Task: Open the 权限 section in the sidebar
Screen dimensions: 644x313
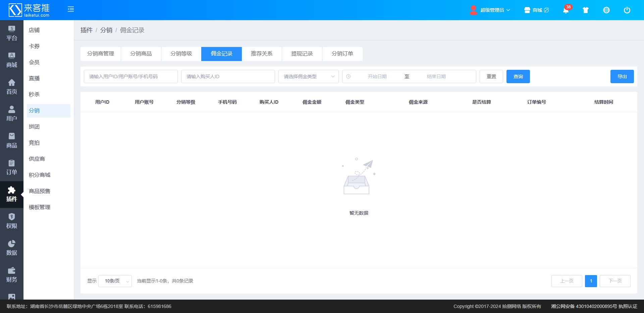Action: coord(12,221)
